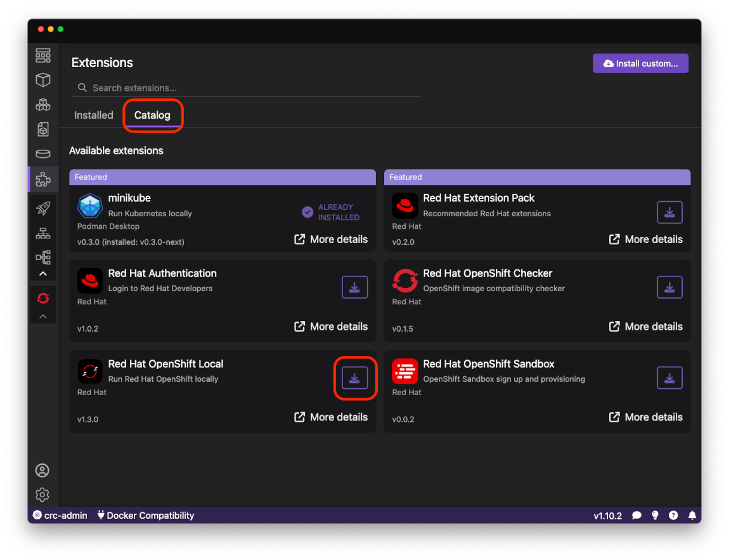Open the red OpenShift icon in sidebar
The width and height of the screenshot is (729, 560).
tap(43, 298)
